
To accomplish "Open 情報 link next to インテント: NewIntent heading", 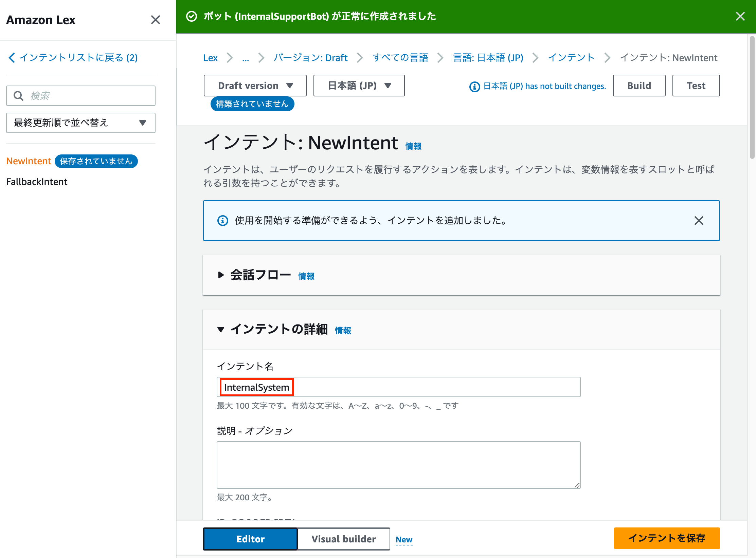I will 413,146.
